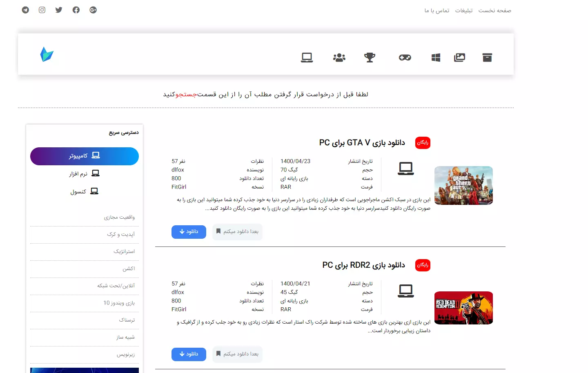Click the blue دانلود button for GTA V
The image size is (588, 373).
coord(189,232)
